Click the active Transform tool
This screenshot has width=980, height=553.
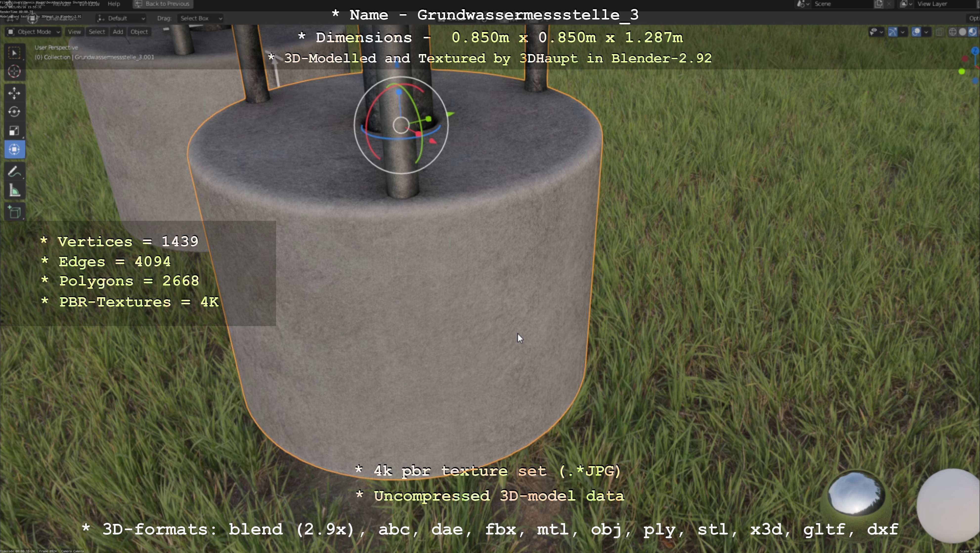(x=14, y=149)
